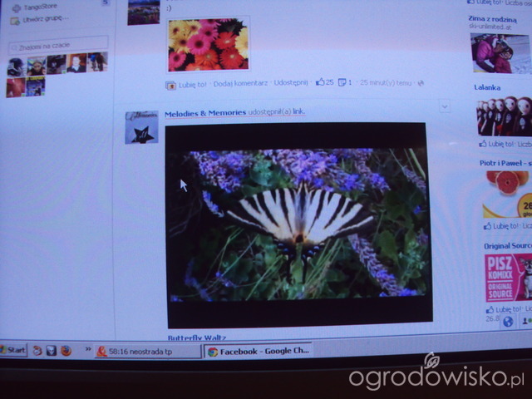This screenshot has width=532, height=399.
Task: Click Udostępnij under the flowers post
Action: 291,84
